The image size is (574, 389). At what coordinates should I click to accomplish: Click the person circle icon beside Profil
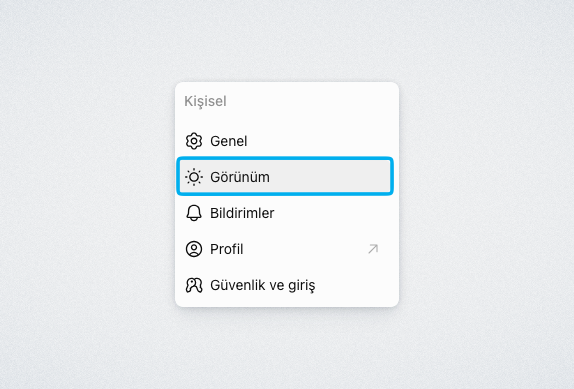[x=194, y=249]
